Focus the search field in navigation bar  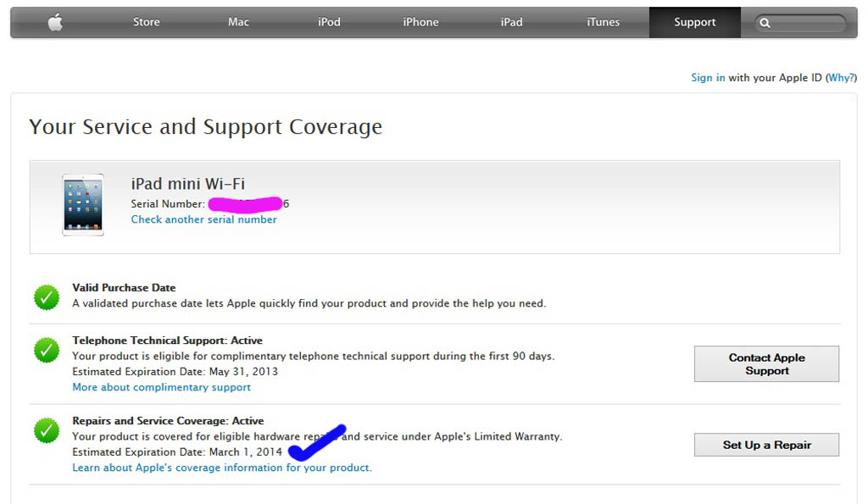pos(800,23)
